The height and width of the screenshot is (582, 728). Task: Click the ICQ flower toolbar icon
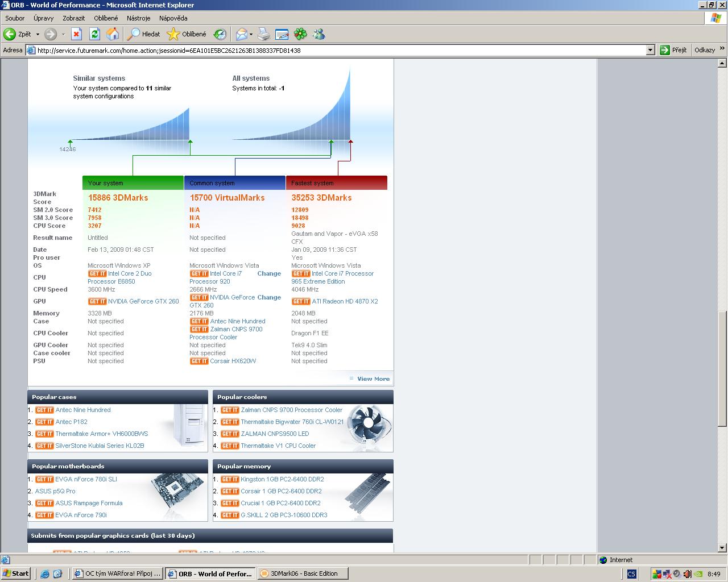(x=300, y=34)
